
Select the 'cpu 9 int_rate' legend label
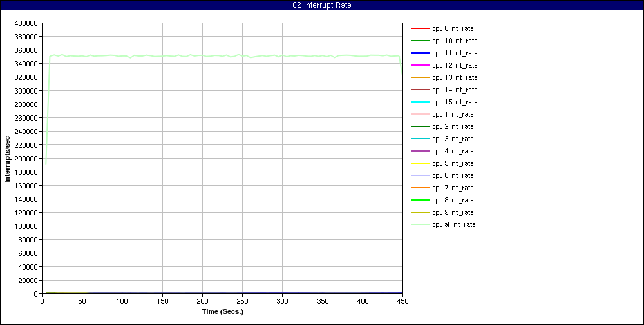click(x=453, y=212)
